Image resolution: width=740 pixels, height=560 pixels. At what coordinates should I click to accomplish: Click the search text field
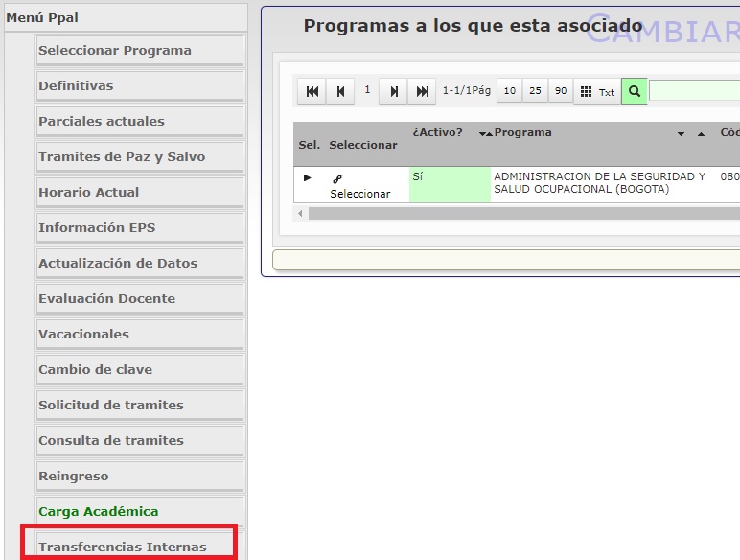pos(694,92)
